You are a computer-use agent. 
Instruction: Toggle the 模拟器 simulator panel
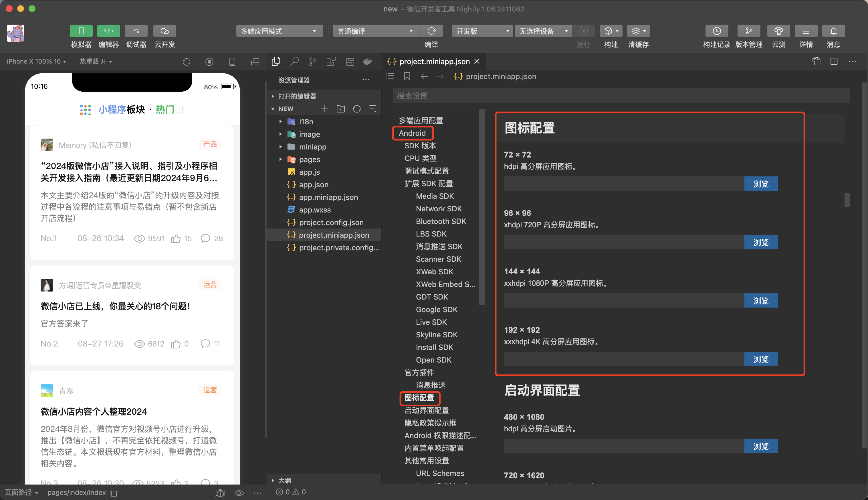(x=81, y=31)
